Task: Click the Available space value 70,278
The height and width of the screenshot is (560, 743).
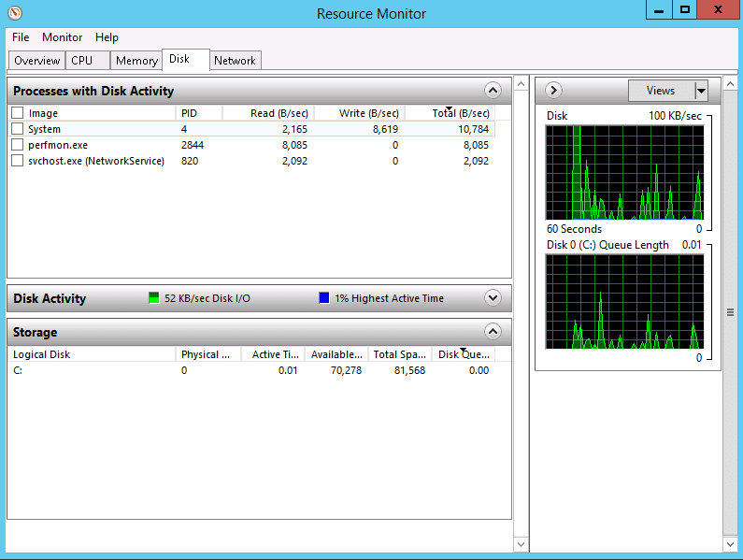Action: coord(346,370)
